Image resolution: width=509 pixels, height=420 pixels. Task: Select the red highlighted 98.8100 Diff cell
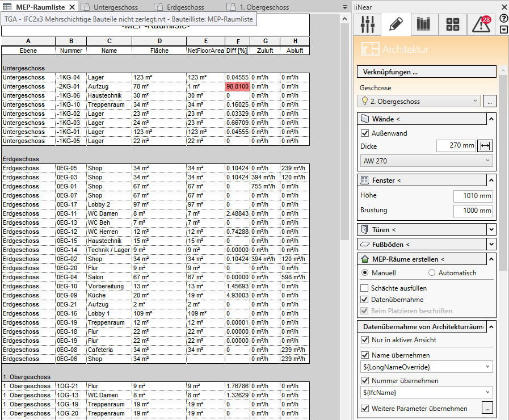click(x=237, y=86)
